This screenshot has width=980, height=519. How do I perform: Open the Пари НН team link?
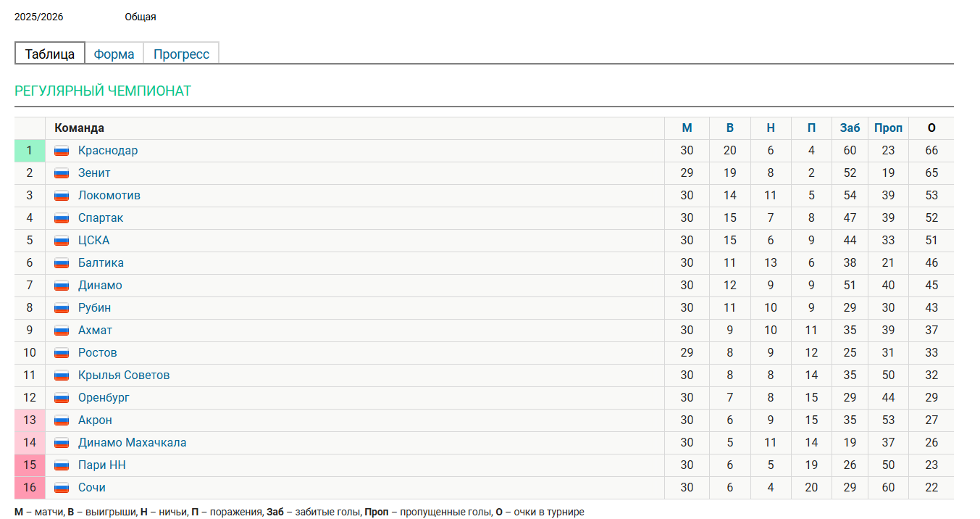click(x=102, y=465)
